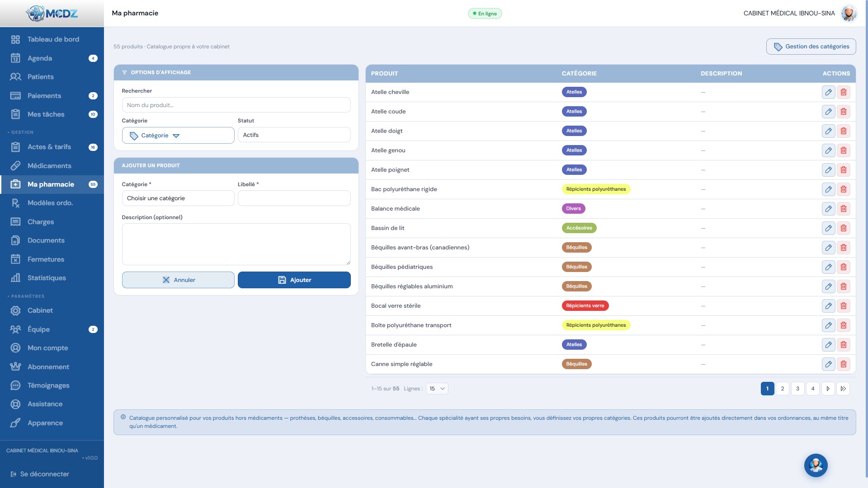Image resolution: width=868 pixels, height=488 pixels.
Task: Open user profile avatar
Action: coord(849,13)
